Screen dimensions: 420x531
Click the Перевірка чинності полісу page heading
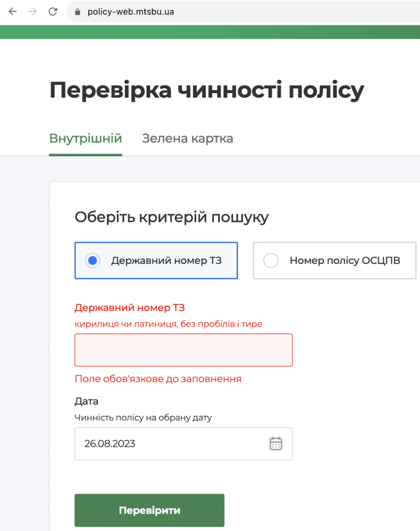click(206, 90)
